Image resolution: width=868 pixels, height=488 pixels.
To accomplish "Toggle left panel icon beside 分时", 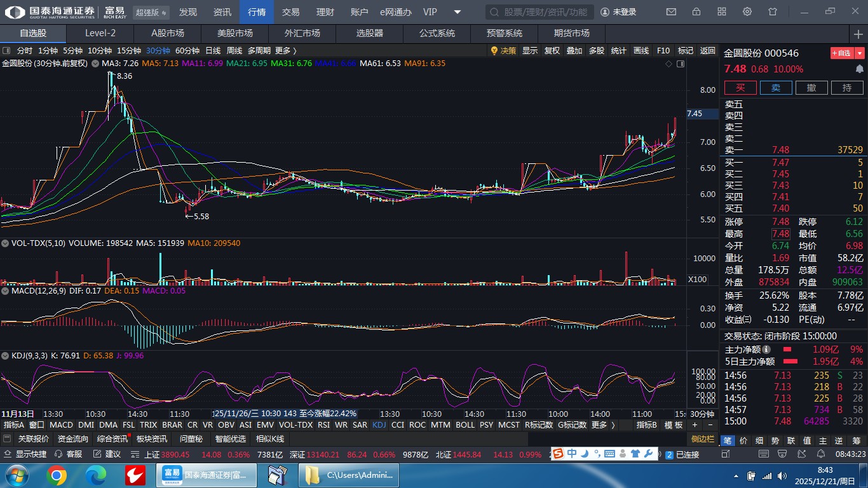I will (x=7, y=51).
